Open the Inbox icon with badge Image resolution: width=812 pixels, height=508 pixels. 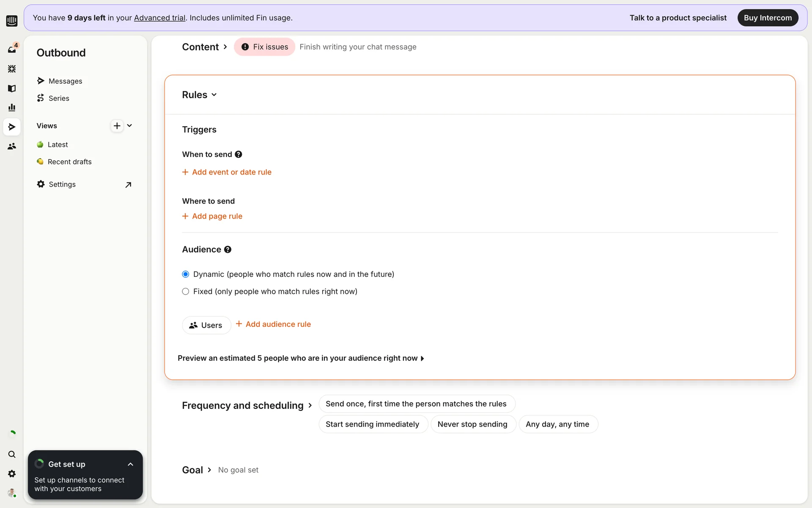(12, 49)
